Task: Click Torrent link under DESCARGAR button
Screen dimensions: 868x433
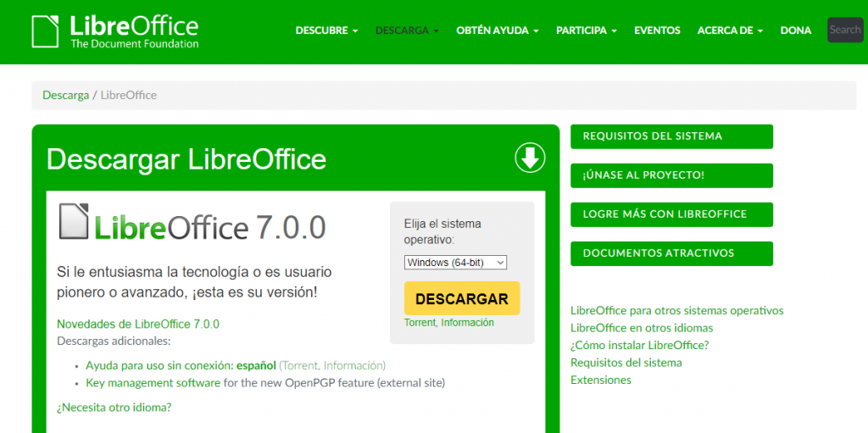Action: coord(420,322)
